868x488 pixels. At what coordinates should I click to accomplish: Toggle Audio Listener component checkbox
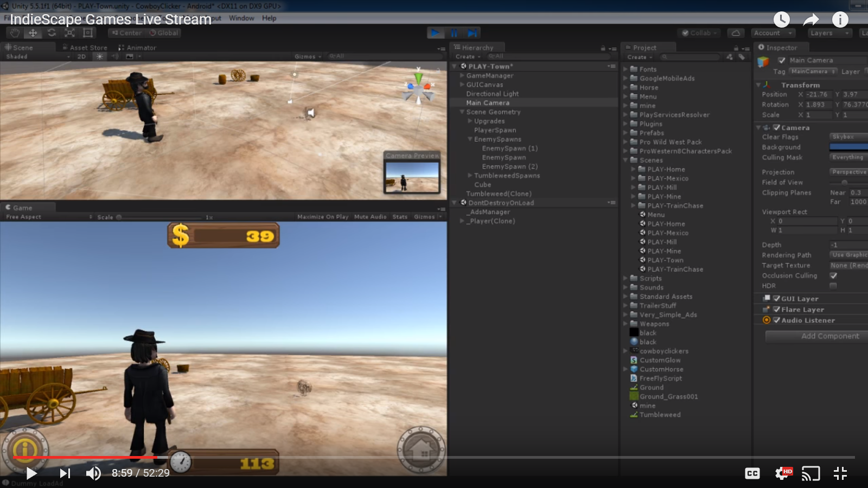(777, 320)
